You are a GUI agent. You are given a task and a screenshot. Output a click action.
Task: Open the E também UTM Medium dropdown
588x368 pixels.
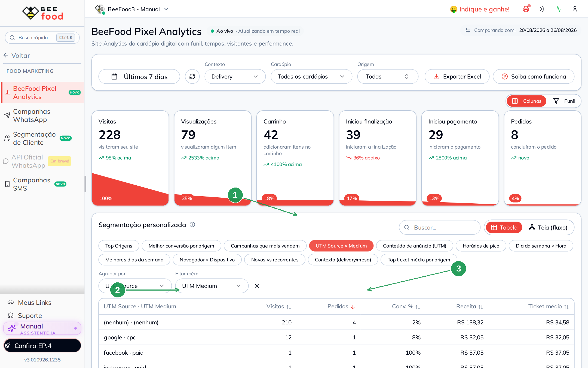pos(212,286)
